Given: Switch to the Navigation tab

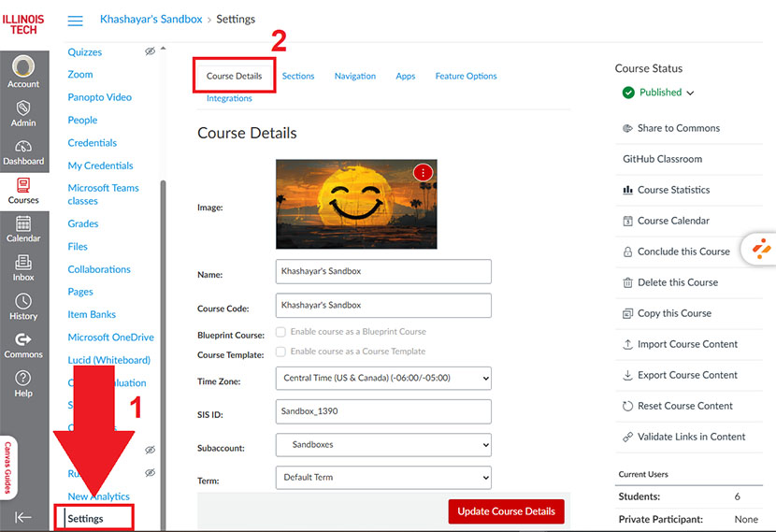Looking at the screenshot, I should (355, 77).
